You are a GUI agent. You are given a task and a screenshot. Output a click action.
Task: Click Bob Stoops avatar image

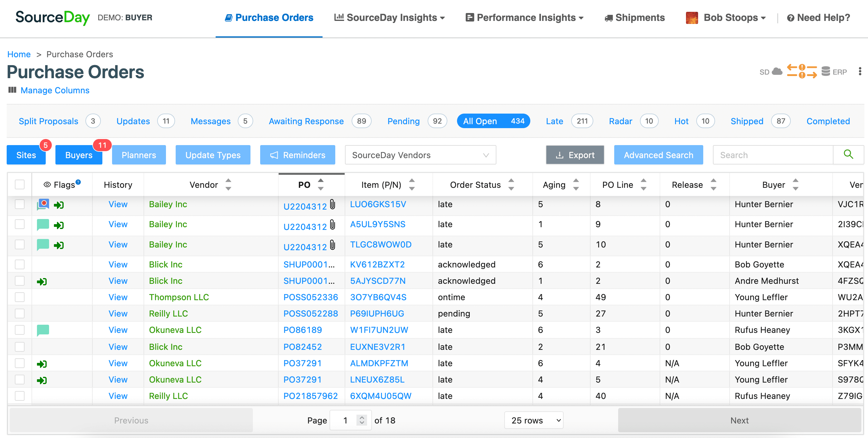pyautogui.click(x=692, y=18)
